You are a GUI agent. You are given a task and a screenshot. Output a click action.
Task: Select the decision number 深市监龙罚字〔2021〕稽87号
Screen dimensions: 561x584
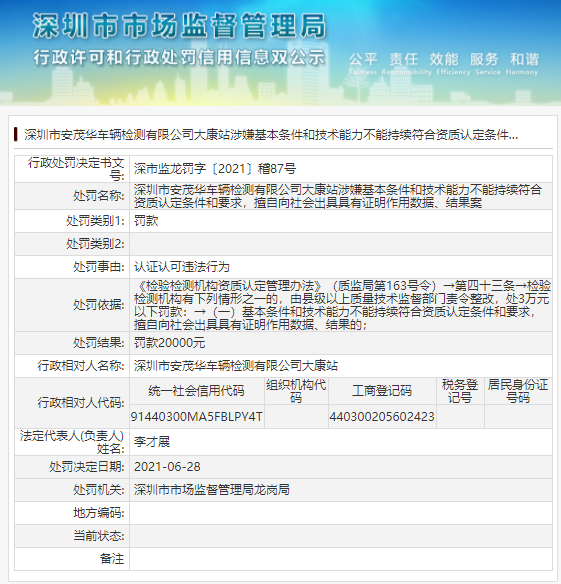tap(215, 169)
